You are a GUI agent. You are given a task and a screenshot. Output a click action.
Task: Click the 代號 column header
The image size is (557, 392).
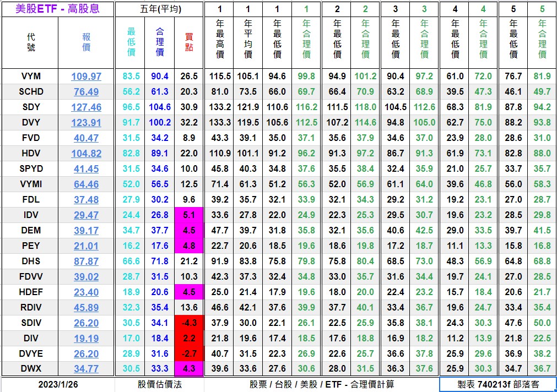click(30, 43)
